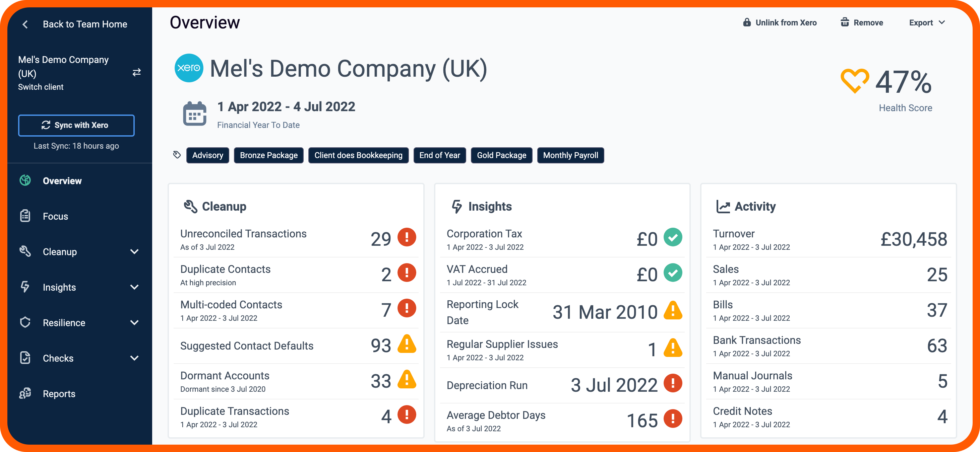Click the warning triangle for Regular Supplier Issues
The image size is (980, 452).
click(x=673, y=348)
